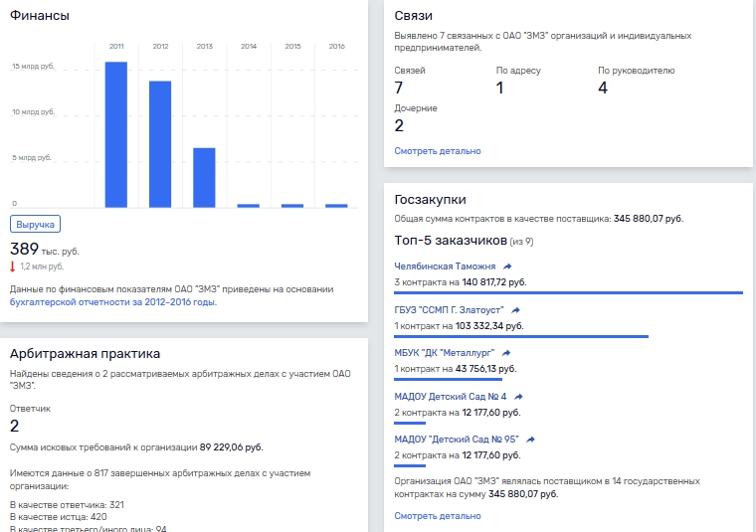
Task: Click the Финансы section heading
Action: click(x=40, y=16)
